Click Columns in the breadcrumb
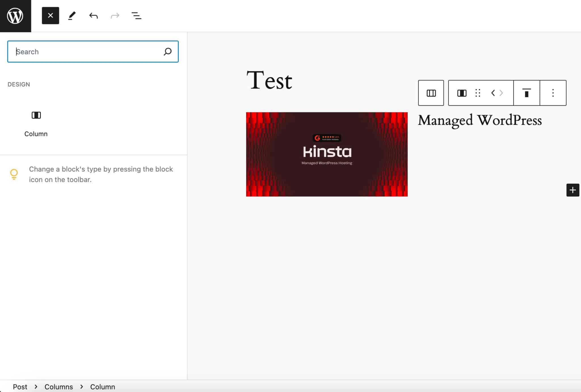Image resolution: width=581 pixels, height=392 pixels. click(x=58, y=387)
